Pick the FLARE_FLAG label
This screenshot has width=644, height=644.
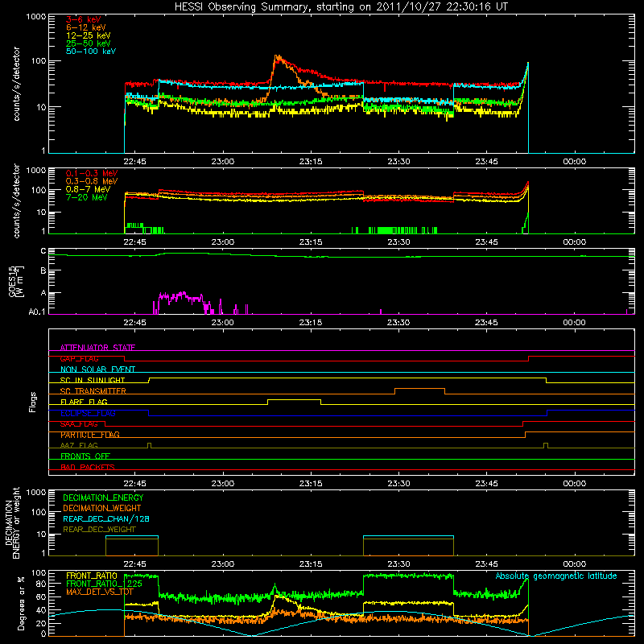coord(84,402)
